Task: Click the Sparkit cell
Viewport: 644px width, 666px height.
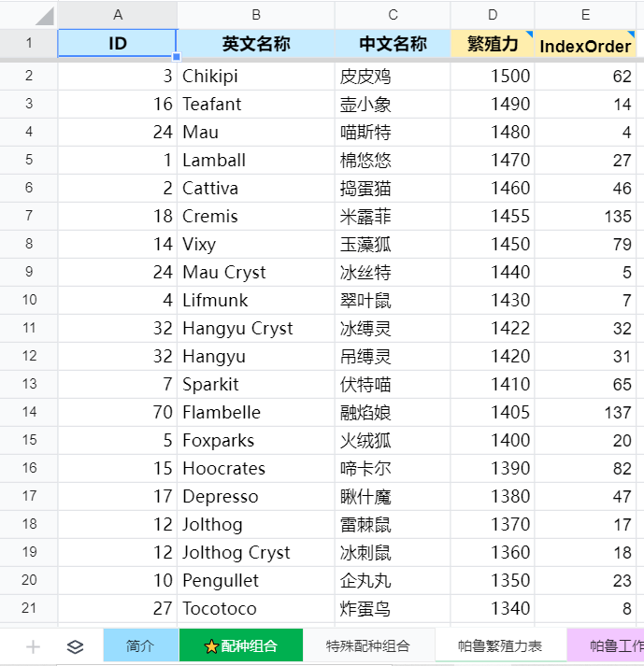Action: click(x=256, y=385)
